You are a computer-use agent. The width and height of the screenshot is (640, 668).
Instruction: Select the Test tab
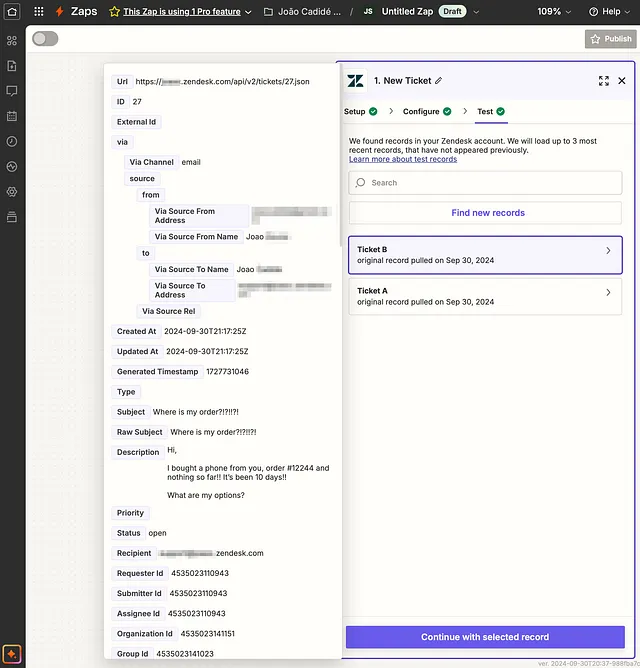click(491, 112)
